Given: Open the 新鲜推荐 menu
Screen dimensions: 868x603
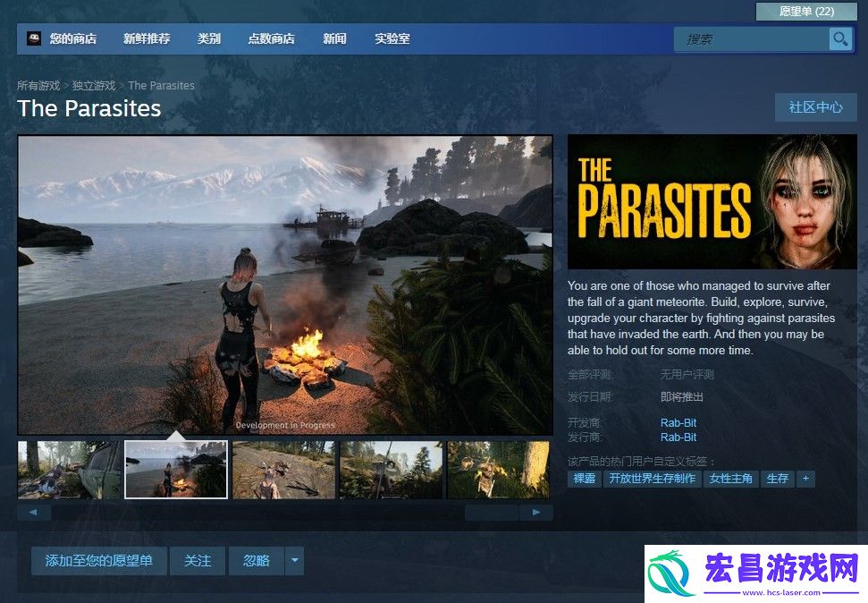Looking at the screenshot, I should pos(147,38).
